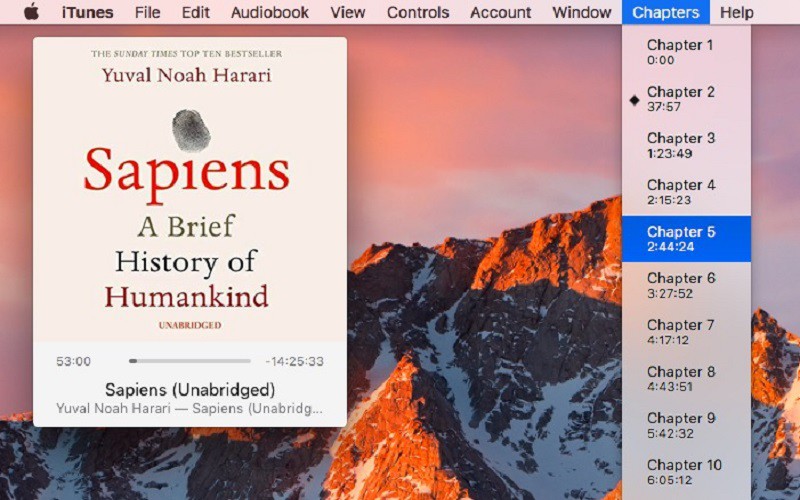This screenshot has height=500, width=800.
Task: Collapse the open Chapters menu
Action: click(x=665, y=12)
